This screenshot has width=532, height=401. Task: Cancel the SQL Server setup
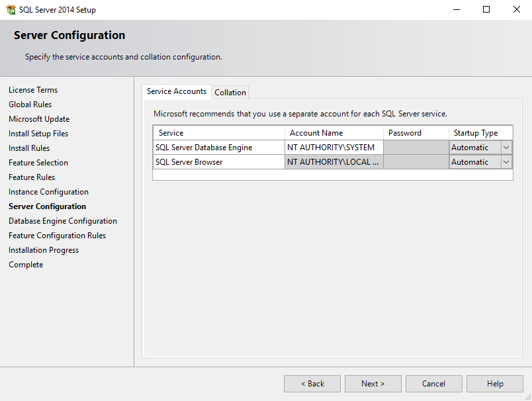click(x=433, y=384)
